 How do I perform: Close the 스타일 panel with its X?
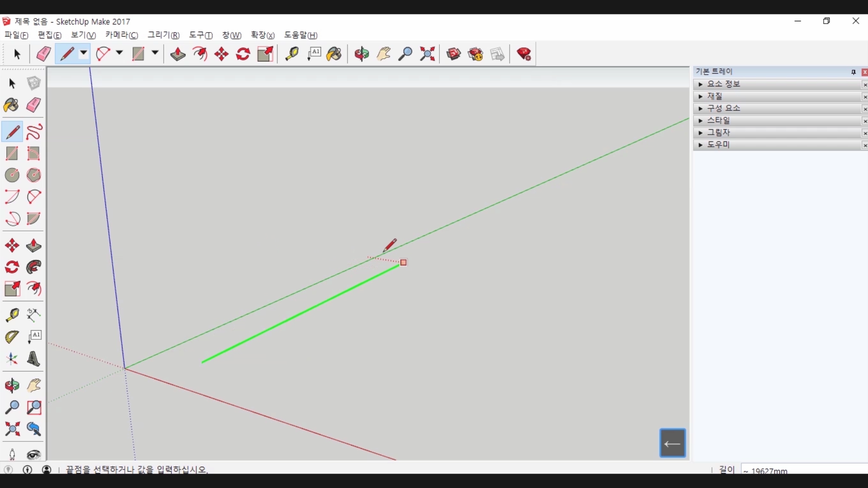(x=864, y=121)
